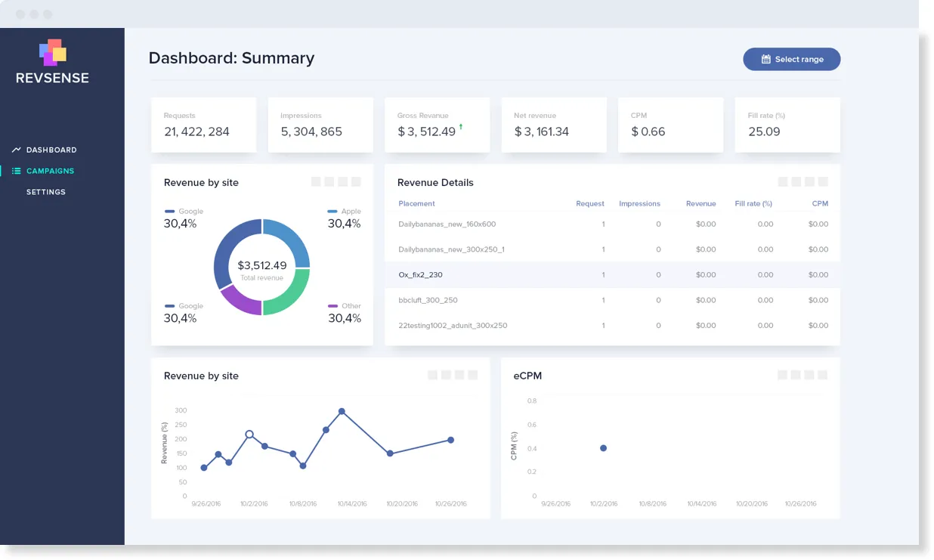
Task: Click the Requests value 21, 422, 284
Action: pyautogui.click(x=196, y=131)
